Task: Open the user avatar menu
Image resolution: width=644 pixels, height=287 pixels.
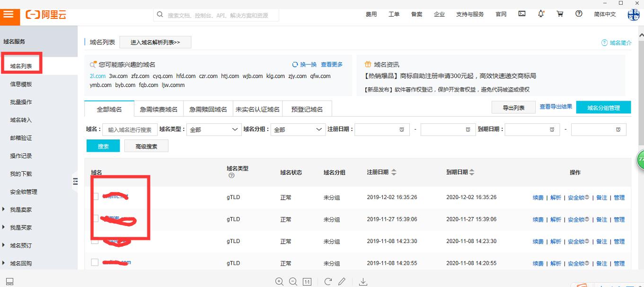Action: (633, 14)
